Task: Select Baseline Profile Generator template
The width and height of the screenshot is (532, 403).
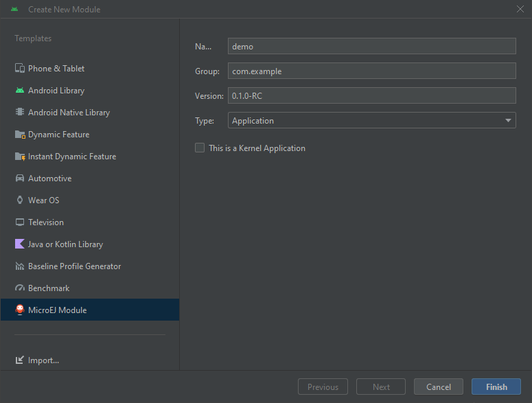Action: [x=74, y=266]
